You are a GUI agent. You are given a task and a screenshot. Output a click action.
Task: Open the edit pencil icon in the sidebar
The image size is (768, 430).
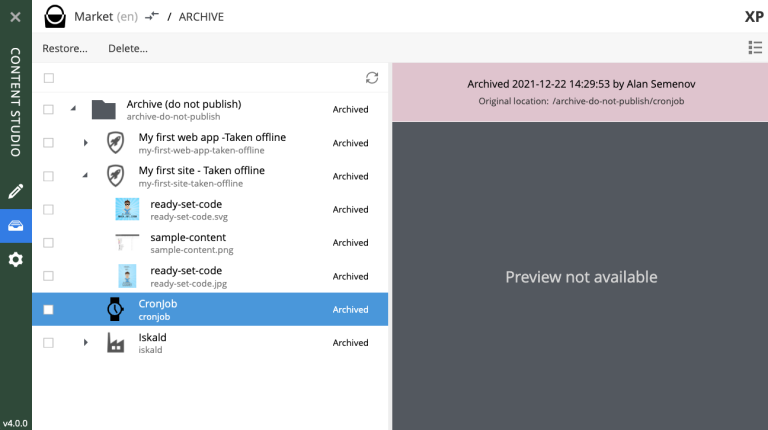pos(15,191)
